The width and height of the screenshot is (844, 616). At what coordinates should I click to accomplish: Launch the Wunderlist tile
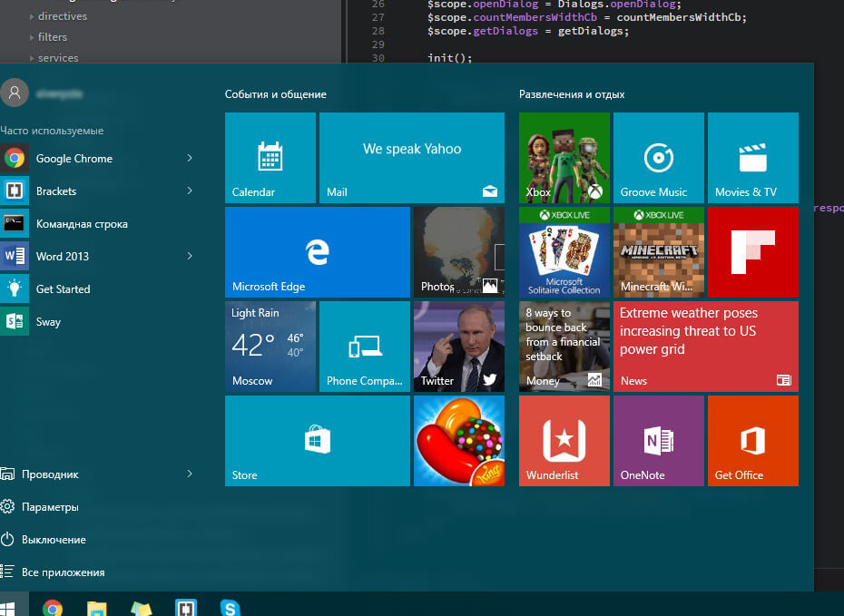tap(564, 440)
